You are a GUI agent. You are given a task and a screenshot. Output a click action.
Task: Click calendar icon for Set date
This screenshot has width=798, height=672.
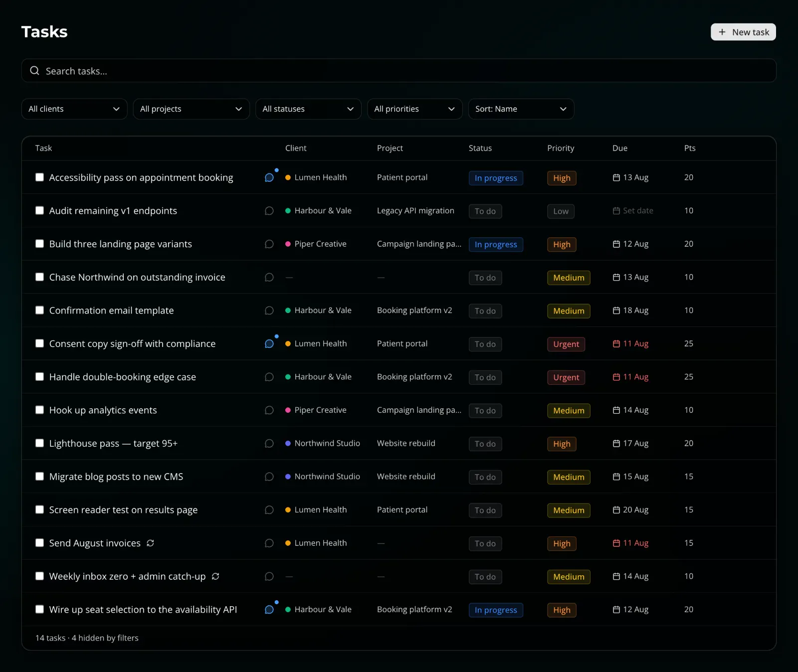pyautogui.click(x=616, y=211)
